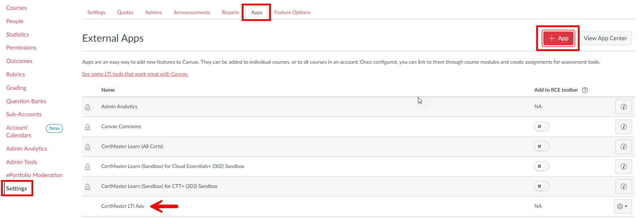644x218 pixels.
Task: Click the red + App button
Action: (x=558, y=38)
